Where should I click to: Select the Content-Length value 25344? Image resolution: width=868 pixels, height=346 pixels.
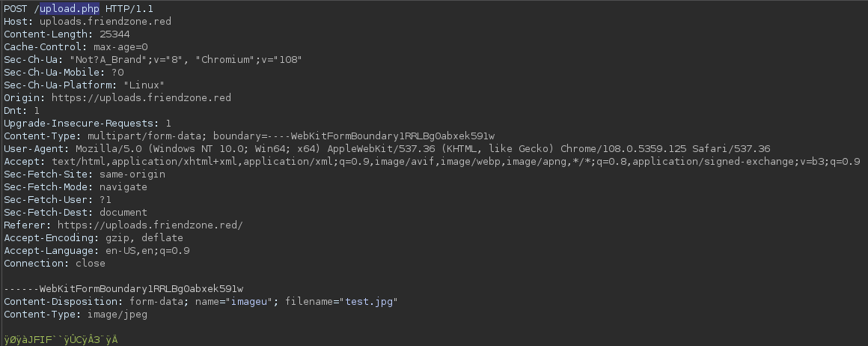[114, 34]
